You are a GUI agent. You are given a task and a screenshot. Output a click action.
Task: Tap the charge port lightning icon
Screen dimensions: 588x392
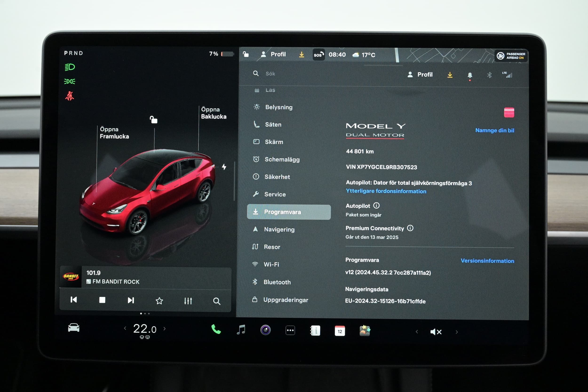point(224,167)
